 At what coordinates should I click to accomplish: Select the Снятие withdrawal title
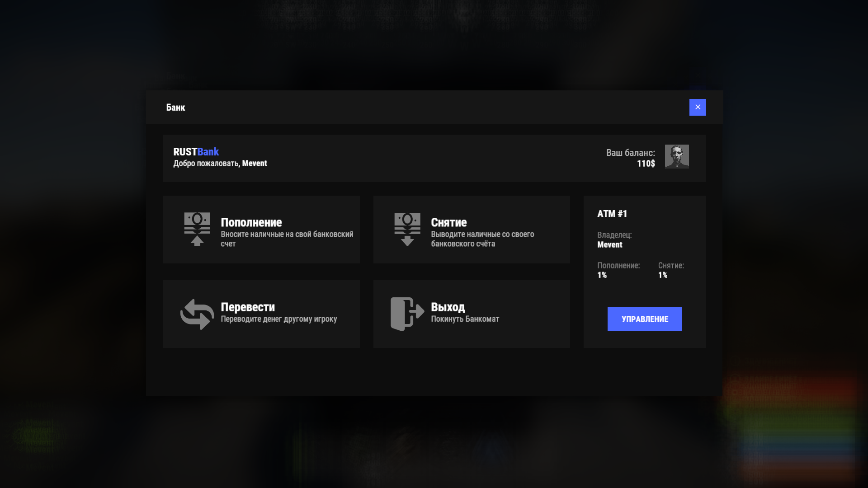[448, 222]
